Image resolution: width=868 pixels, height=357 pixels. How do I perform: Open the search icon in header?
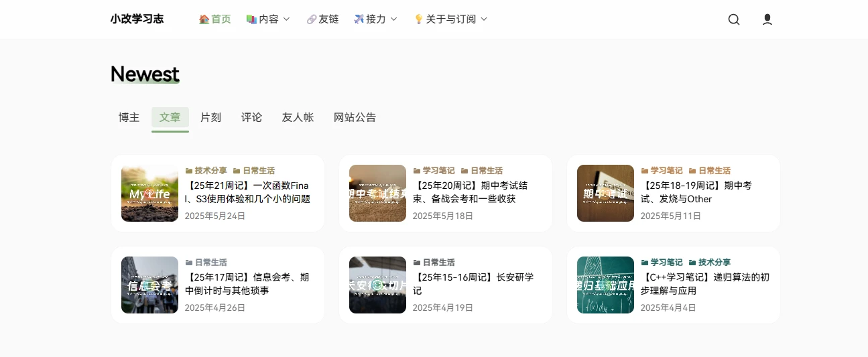point(734,19)
